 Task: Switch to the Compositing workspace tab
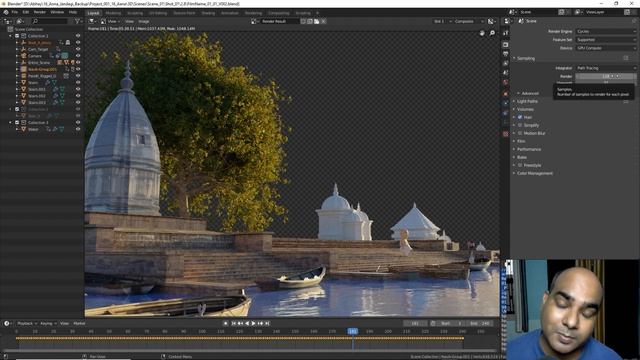[279, 13]
